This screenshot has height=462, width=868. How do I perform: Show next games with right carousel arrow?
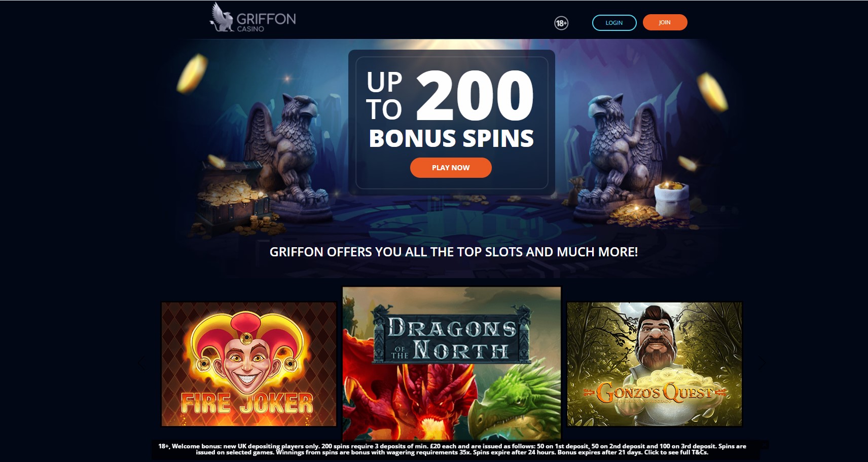(761, 363)
